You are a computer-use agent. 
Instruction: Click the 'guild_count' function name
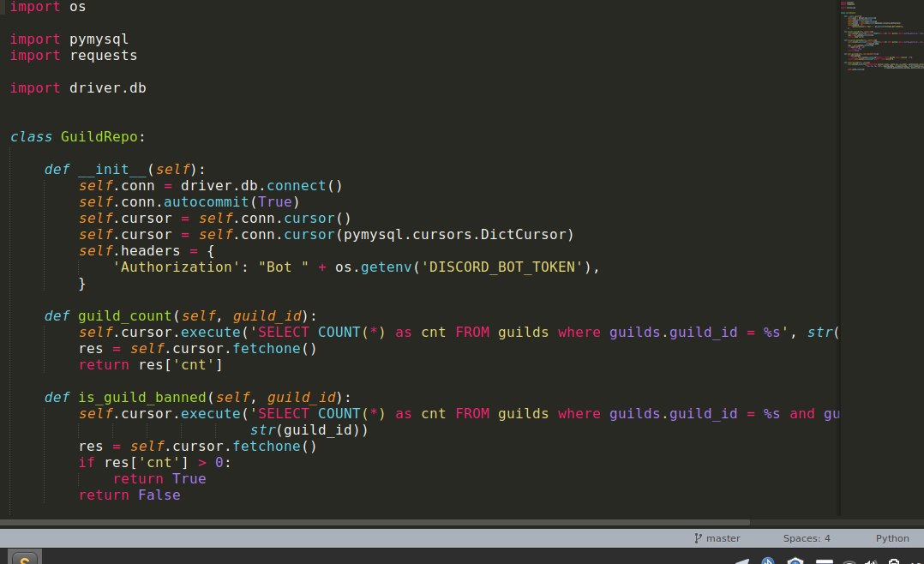click(124, 316)
